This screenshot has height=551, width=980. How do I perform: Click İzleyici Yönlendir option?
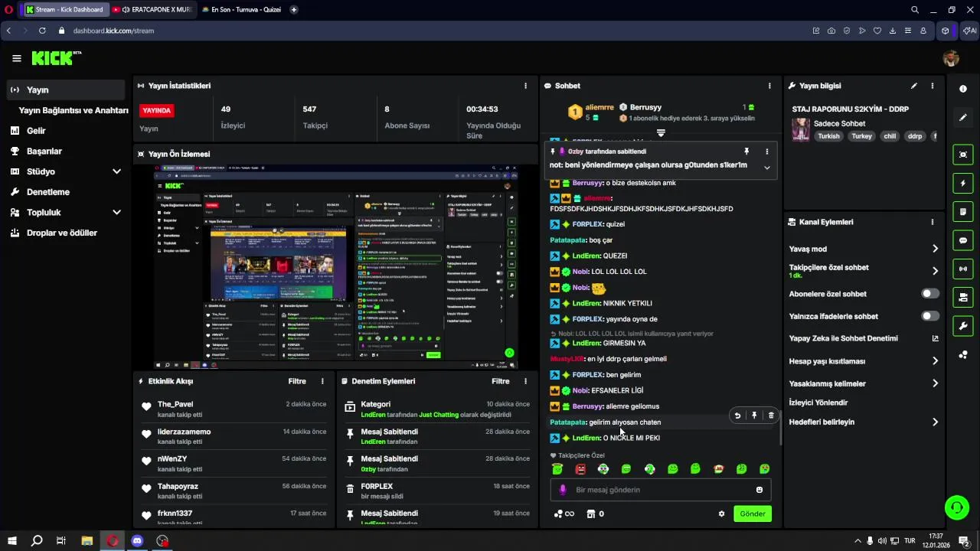tap(818, 403)
